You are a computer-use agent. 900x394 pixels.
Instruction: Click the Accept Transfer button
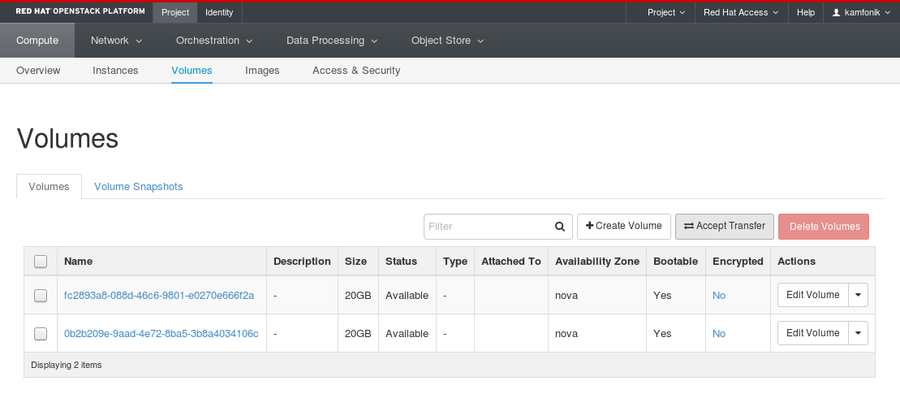click(724, 226)
